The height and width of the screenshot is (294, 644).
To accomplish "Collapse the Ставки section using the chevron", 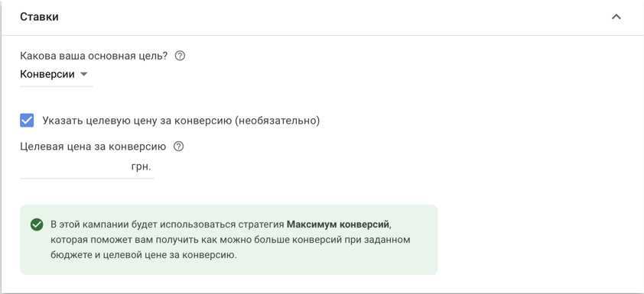I will tap(616, 18).
